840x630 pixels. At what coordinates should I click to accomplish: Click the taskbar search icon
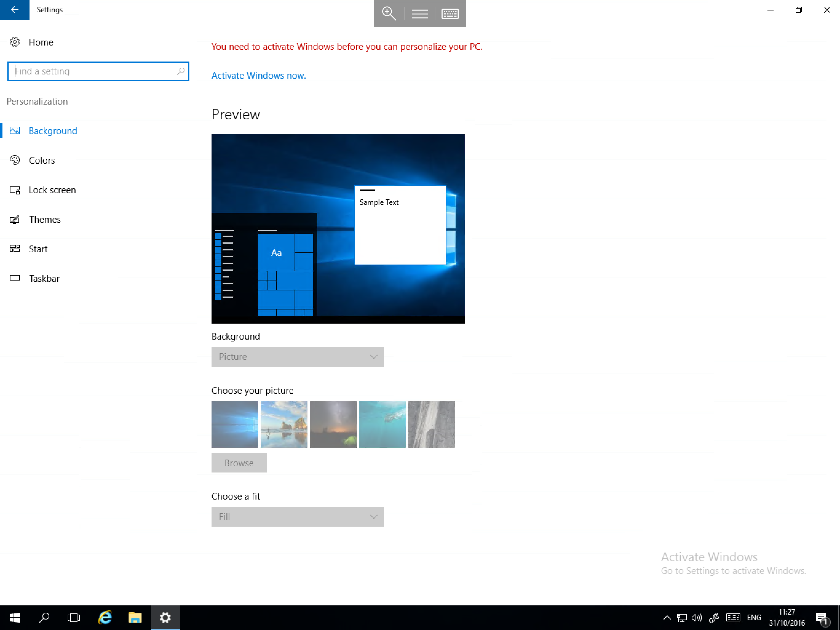[x=45, y=617]
